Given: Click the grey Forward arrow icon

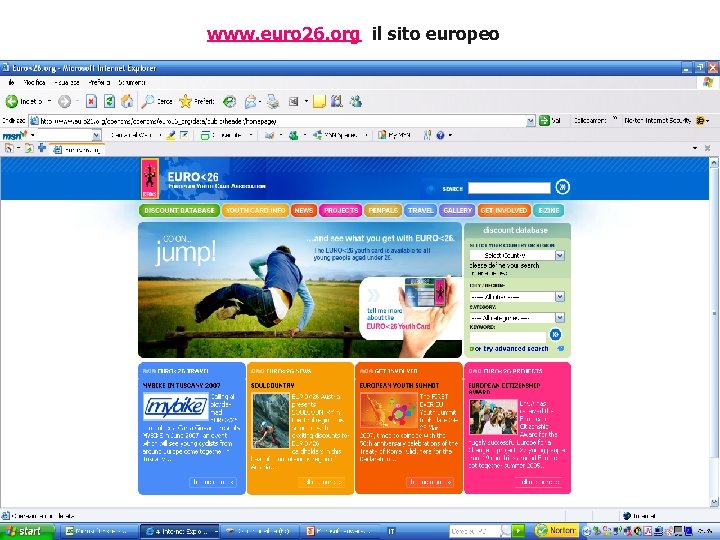Looking at the screenshot, I should click(x=65, y=101).
